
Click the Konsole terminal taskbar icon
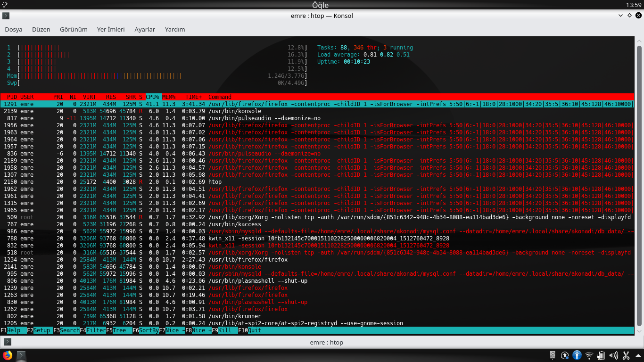[22, 355]
